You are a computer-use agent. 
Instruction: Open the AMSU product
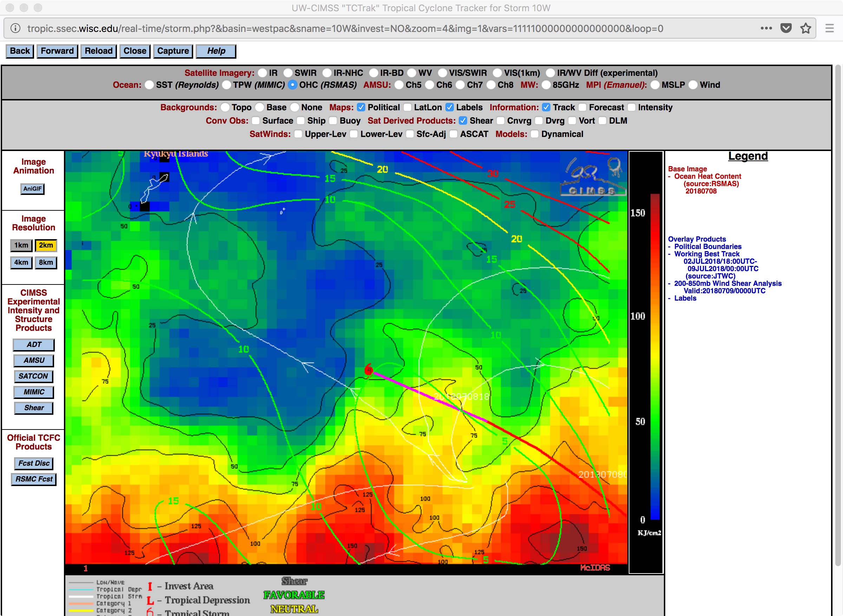(34, 361)
